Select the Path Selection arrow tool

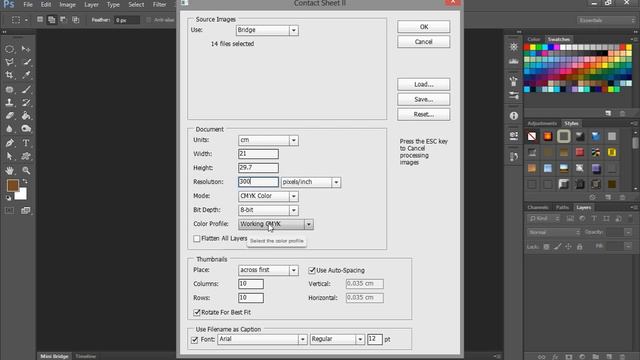[9, 156]
